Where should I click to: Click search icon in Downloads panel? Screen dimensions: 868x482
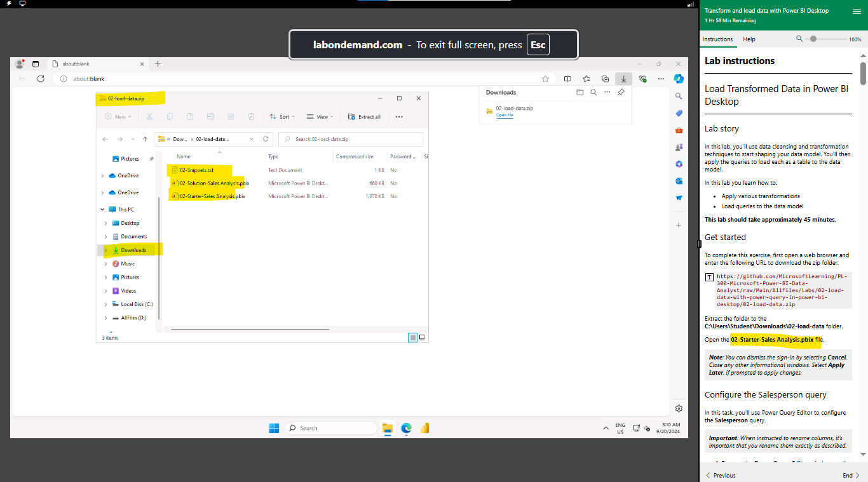coord(593,92)
